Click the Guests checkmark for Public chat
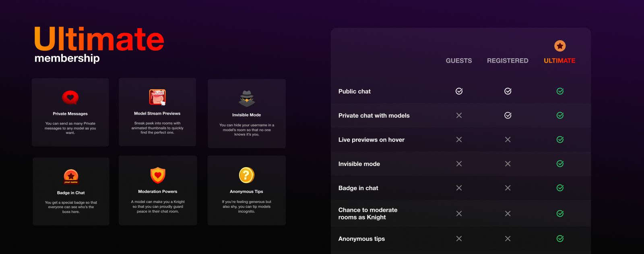Screen dimensions: 644x254 pyautogui.click(x=459, y=91)
